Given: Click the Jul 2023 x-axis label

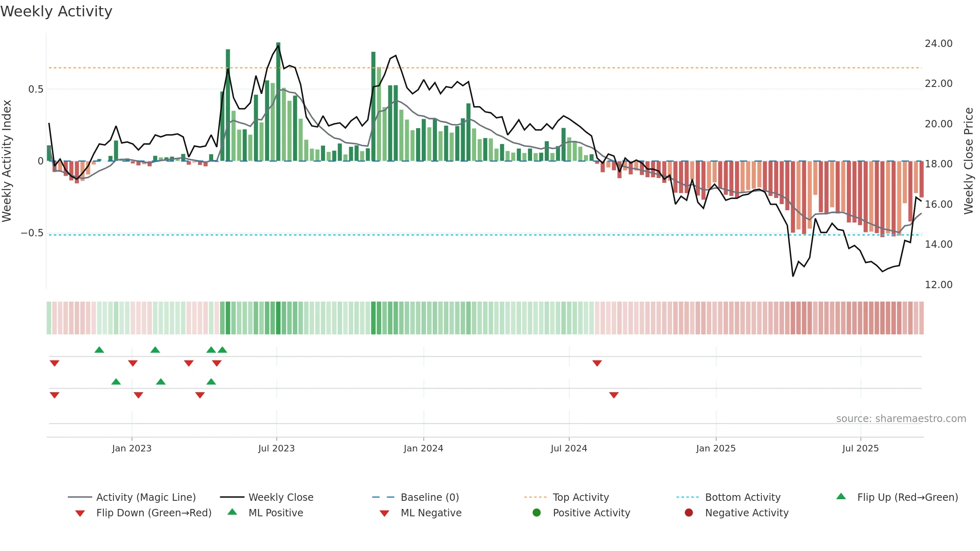Looking at the screenshot, I should (x=276, y=449).
